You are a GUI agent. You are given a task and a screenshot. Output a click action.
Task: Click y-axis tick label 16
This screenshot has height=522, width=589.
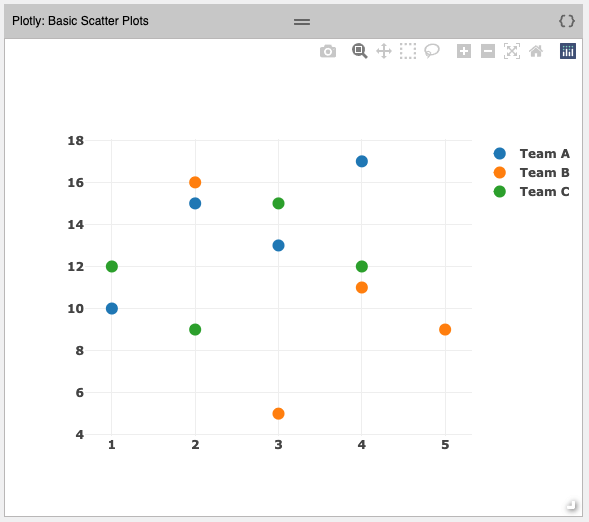tap(76, 183)
